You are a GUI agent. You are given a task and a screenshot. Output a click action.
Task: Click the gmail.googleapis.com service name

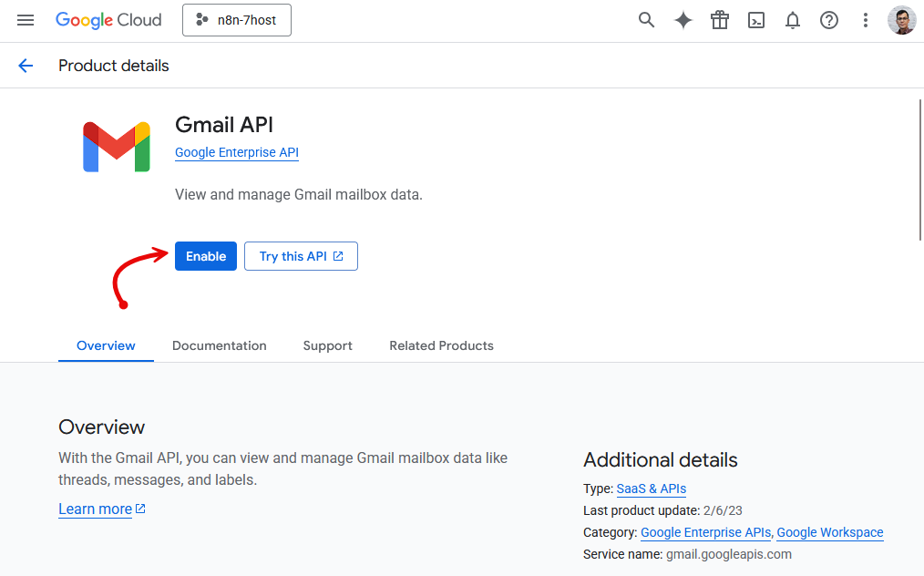point(728,554)
